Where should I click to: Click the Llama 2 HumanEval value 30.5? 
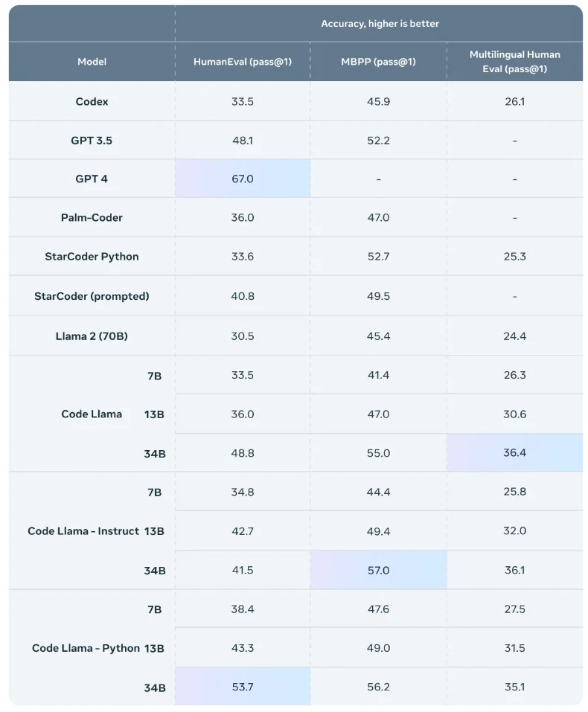coord(243,336)
